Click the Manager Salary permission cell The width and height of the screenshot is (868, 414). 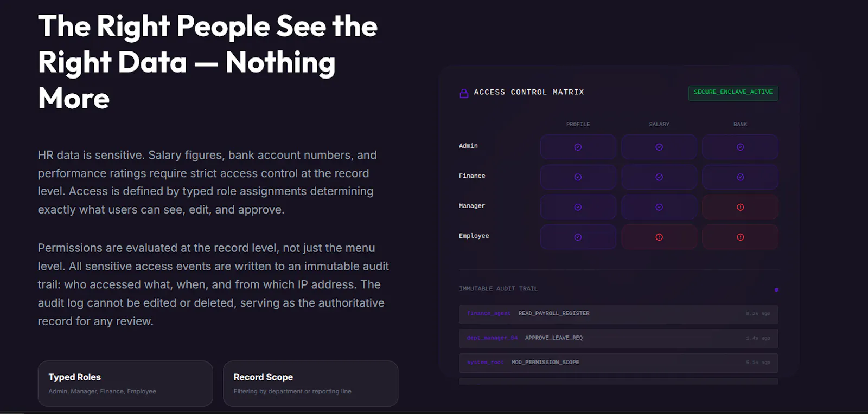coord(659,207)
